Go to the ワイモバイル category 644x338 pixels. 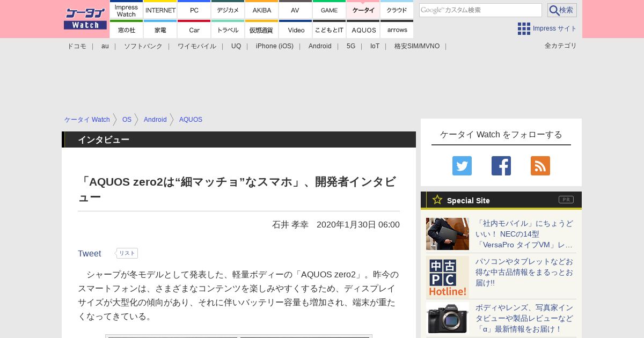[197, 46]
